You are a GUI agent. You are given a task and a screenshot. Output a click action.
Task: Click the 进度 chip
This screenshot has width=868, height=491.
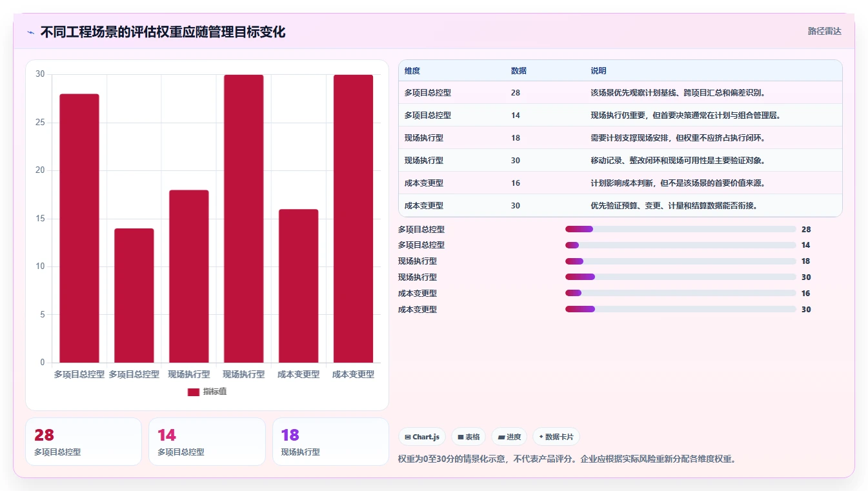click(x=509, y=437)
